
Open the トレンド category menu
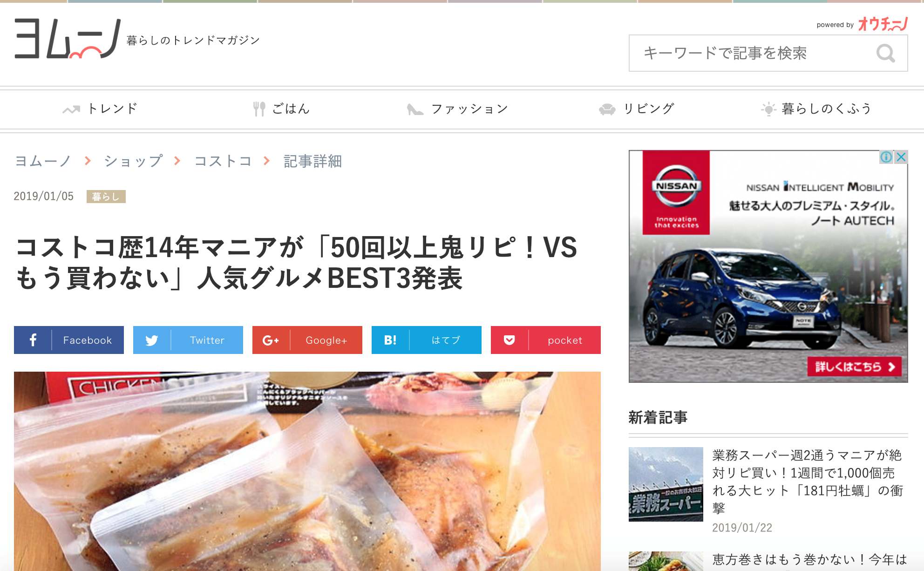point(101,109)
